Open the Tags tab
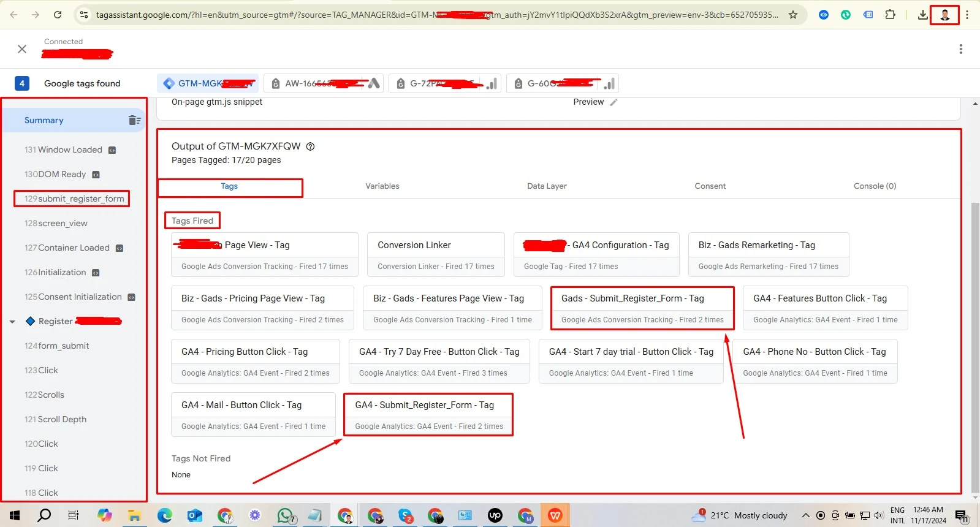The image size is (980, 527). (229, 186)
